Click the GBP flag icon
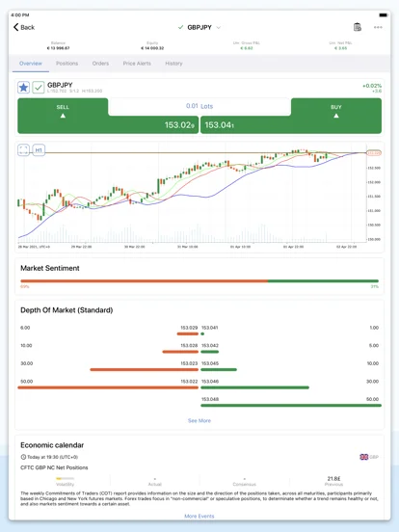This screenshot has height=532, width=399. pos(363,457)
